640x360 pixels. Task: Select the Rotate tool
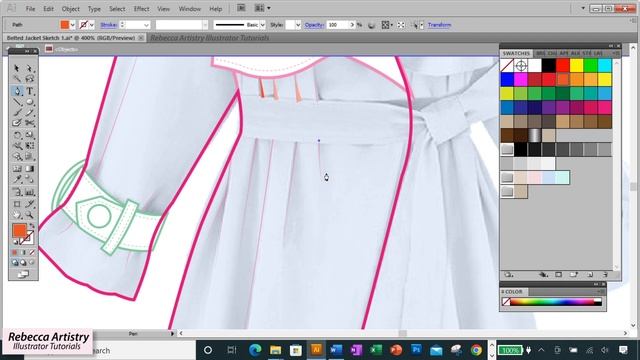(17, 135)
